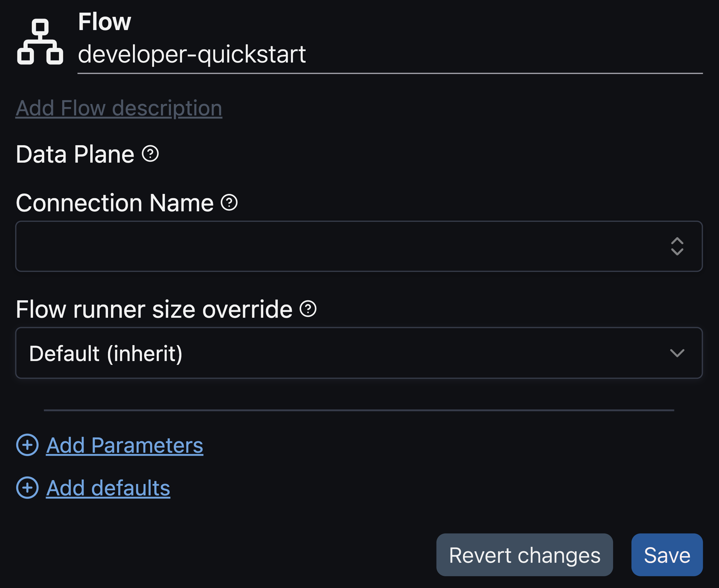This screenshot has height=588, width=719.
Task: Show the Connection Name help tooltip icon
Action: [x=229, y=203]
